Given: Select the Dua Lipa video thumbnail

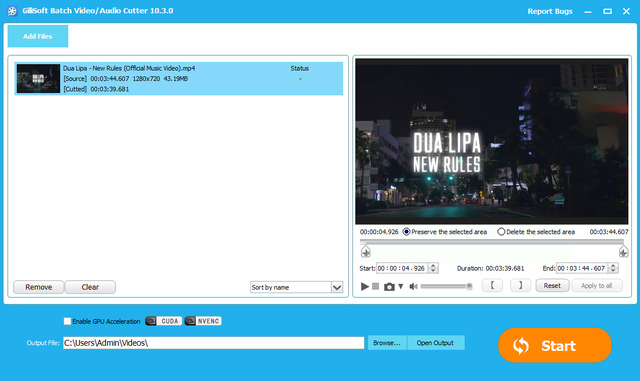Looking at the screenshot, I should (38, 78).
